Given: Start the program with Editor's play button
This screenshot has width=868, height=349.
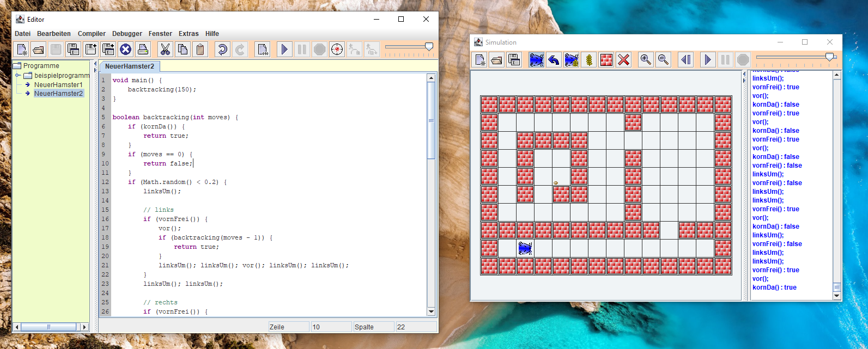Looking at the screenshot, I should tap(284, 50).
